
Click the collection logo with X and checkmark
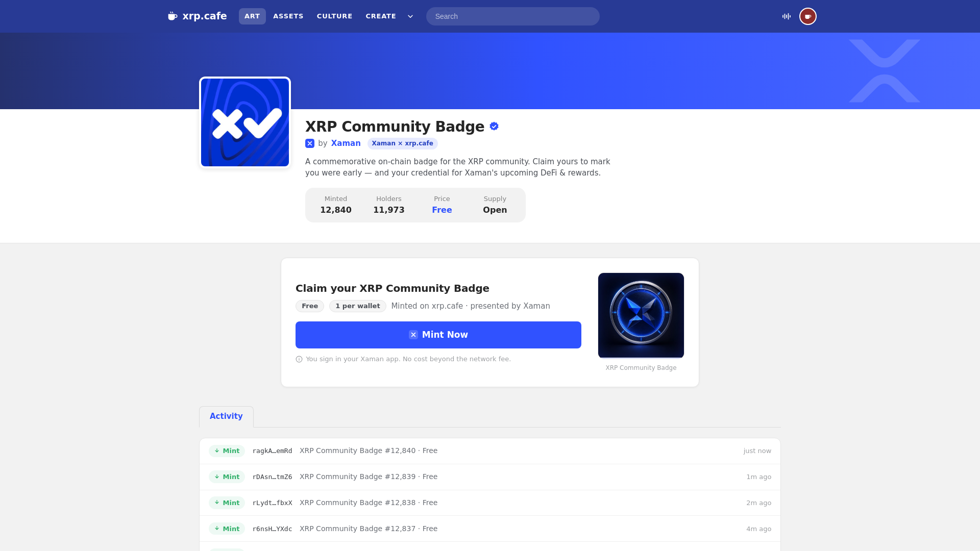pos(245,122)
